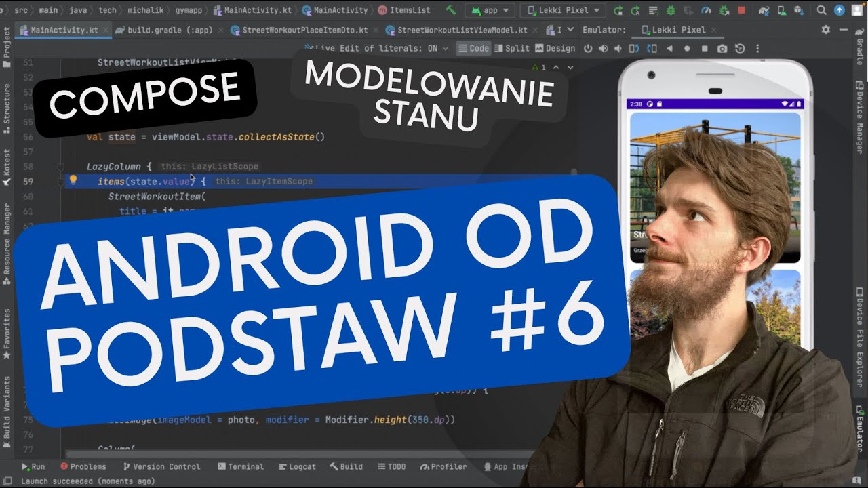Viewport: 868px width, 488px height.
Task: Open the app run configuration dropdown
Action: click(490, 10)
